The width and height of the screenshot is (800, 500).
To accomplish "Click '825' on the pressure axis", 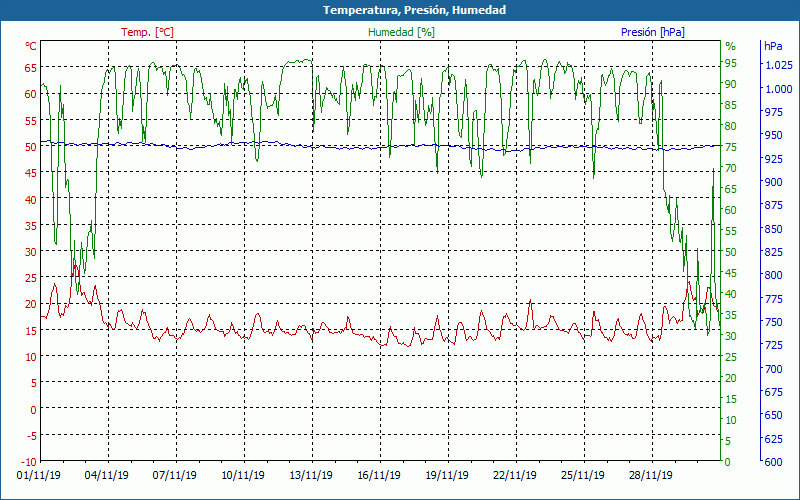I will (x=774, y=252).
